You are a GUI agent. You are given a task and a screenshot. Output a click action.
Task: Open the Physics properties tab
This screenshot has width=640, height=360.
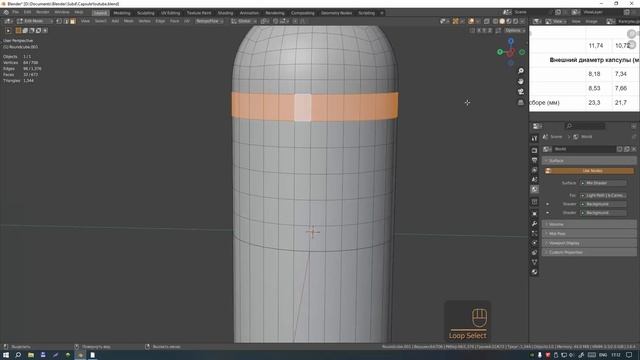point(534,243)
